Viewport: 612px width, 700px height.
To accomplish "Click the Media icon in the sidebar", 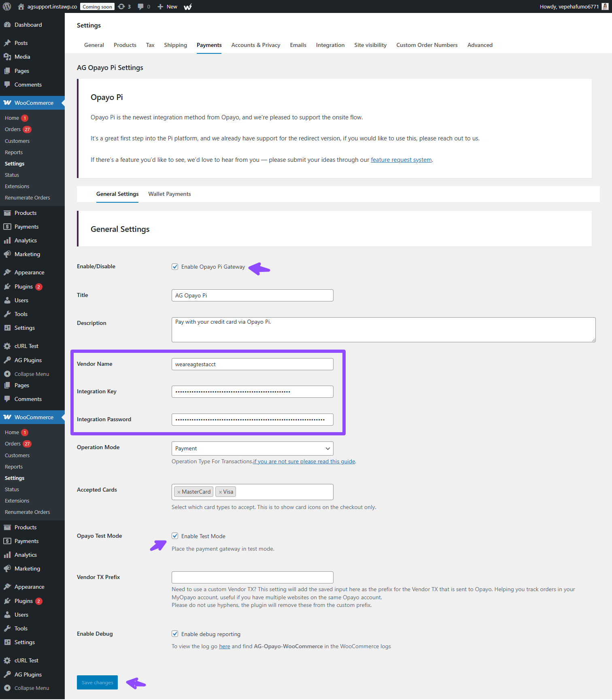I will click(x=7, y=57).
